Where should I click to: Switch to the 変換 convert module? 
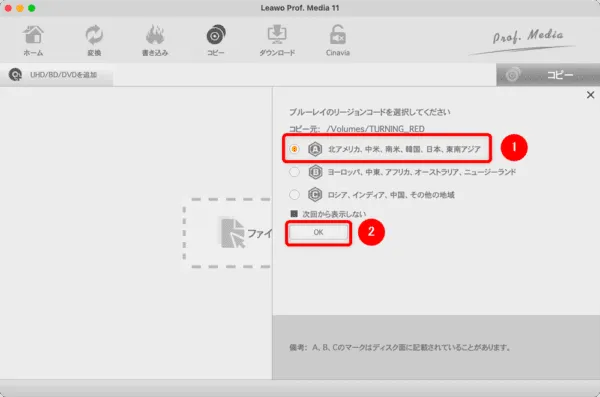point(94,41)
